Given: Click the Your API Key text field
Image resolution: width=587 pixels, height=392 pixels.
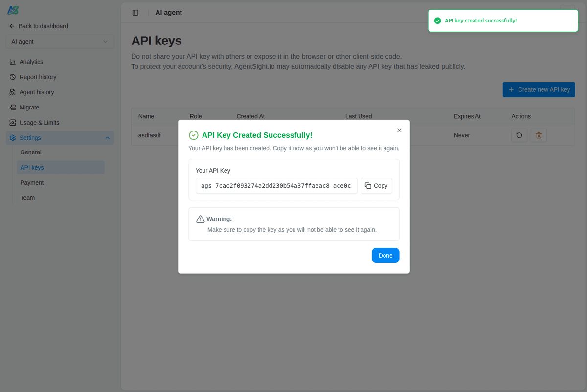Looking at the screenshot, I should pyautogui.click(x=276, y=186).
